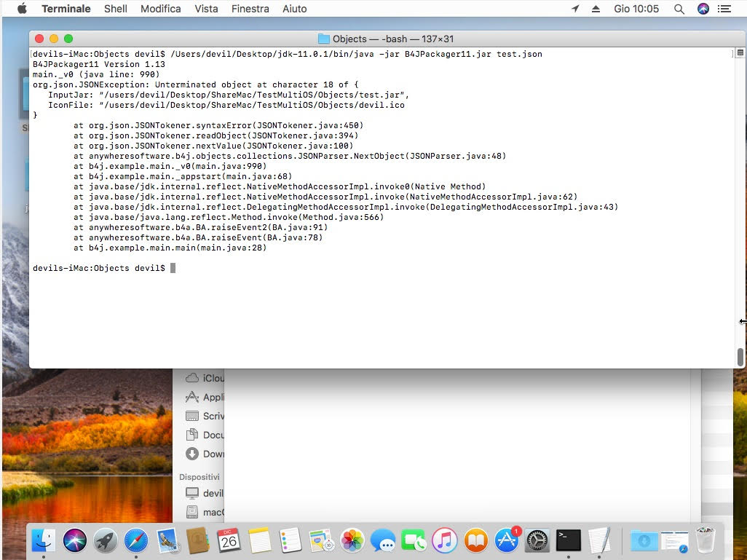Click 'main._v0 (java line: 990)' text

pos(96,74)
